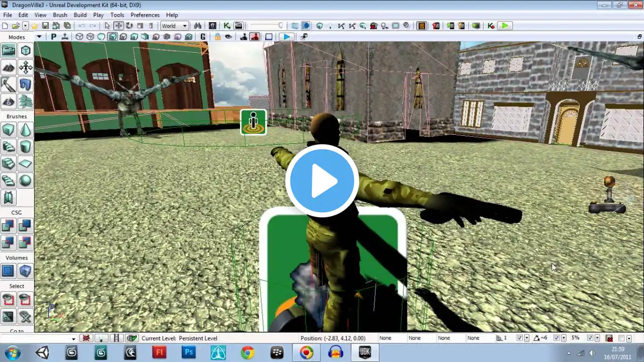Open the View menu
This screenshot has width=644, height=362.
[x=40, y=15]
